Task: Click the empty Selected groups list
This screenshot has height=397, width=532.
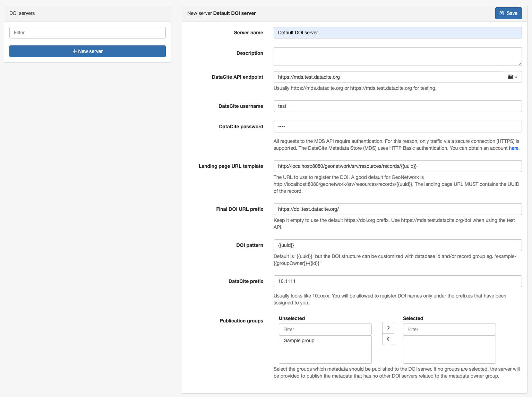Action: point(449,349)
